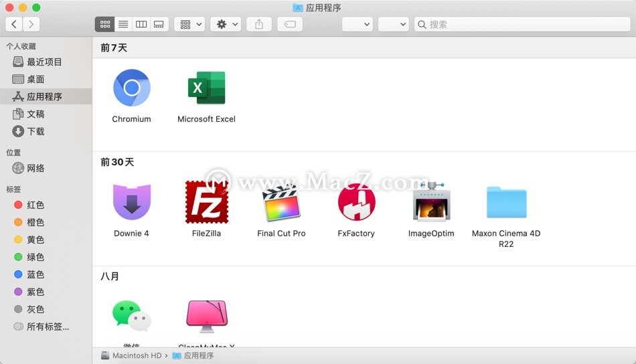Screen dimensions: 636x364
Task: Click the Microsoft Excel name label
Action: (x=206, y=119)
